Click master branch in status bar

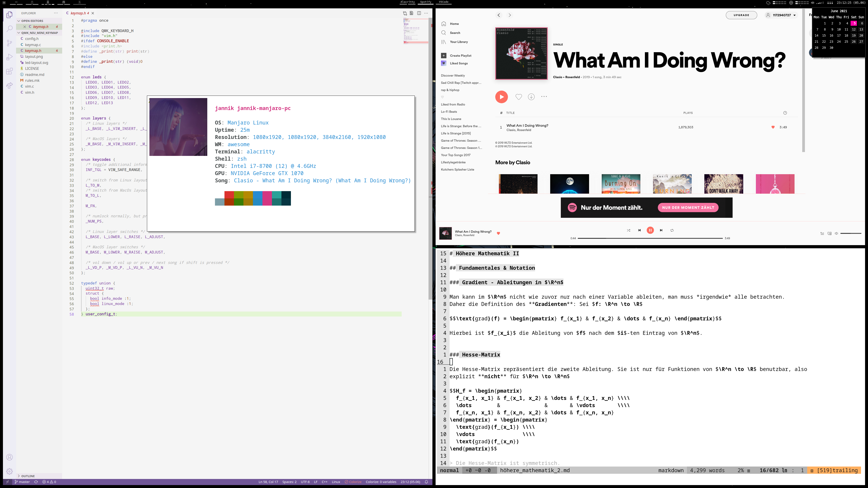[x=22, y=482]
